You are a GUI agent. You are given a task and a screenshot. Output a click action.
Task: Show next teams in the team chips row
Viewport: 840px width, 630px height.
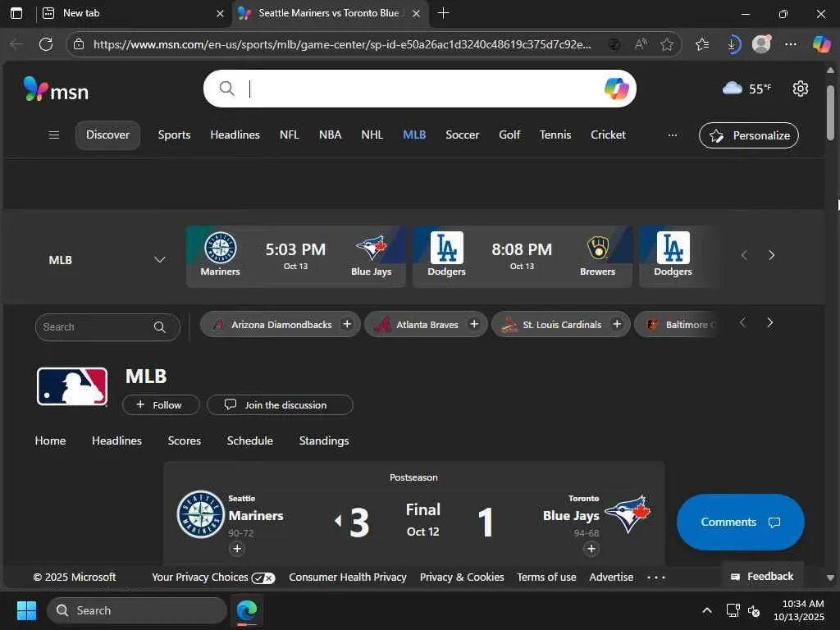(x=769, y=322)
